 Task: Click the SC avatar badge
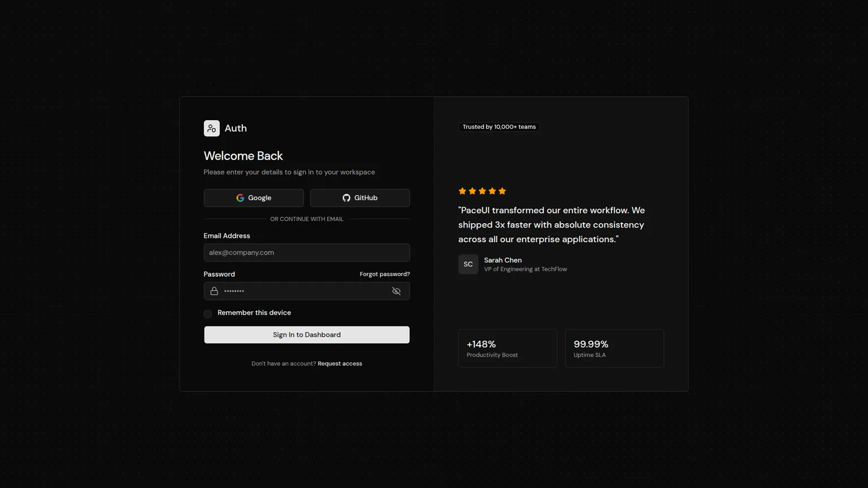[x=468, y=264]
